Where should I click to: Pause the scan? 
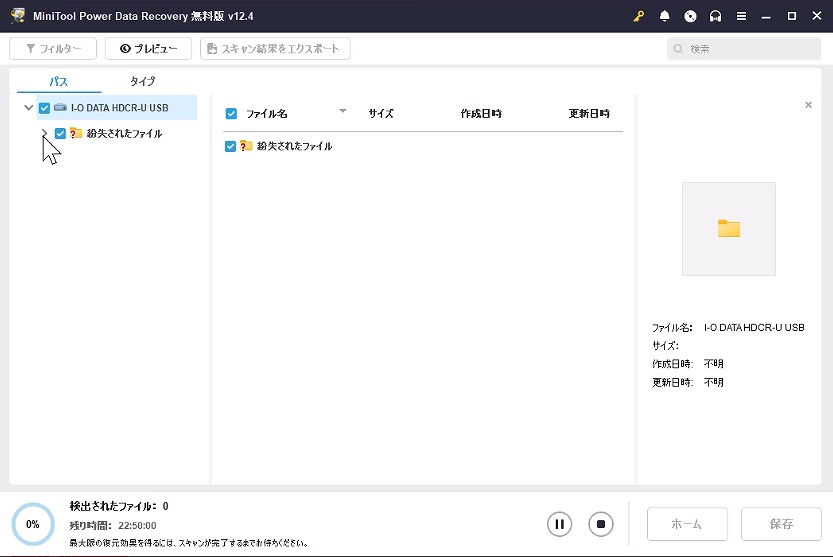pos(559,524)
